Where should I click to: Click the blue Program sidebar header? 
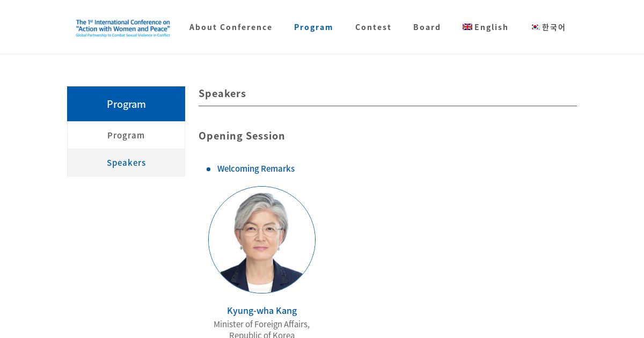(x=126, y=104)
